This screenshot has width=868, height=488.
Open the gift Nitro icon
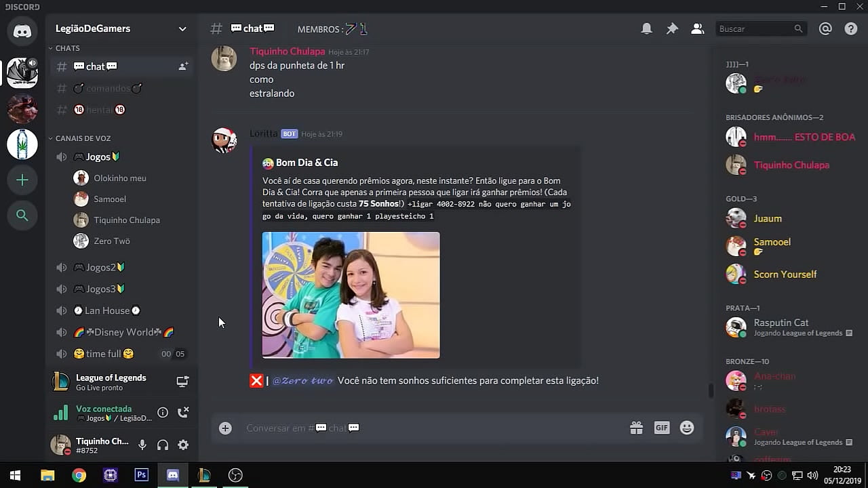point(636,428)
